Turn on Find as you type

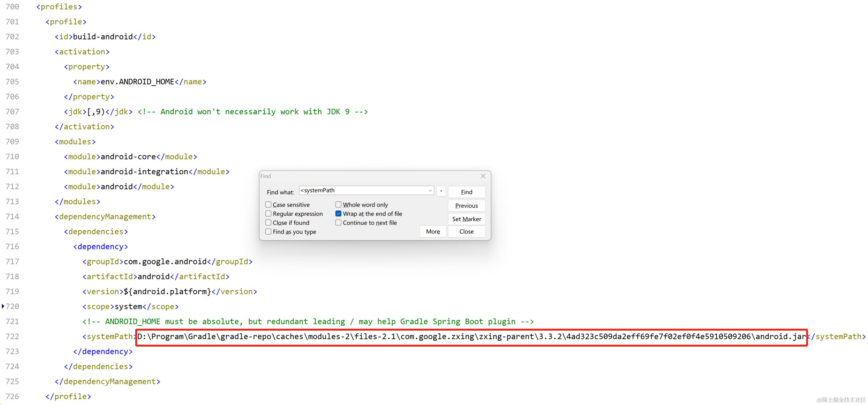268,232
